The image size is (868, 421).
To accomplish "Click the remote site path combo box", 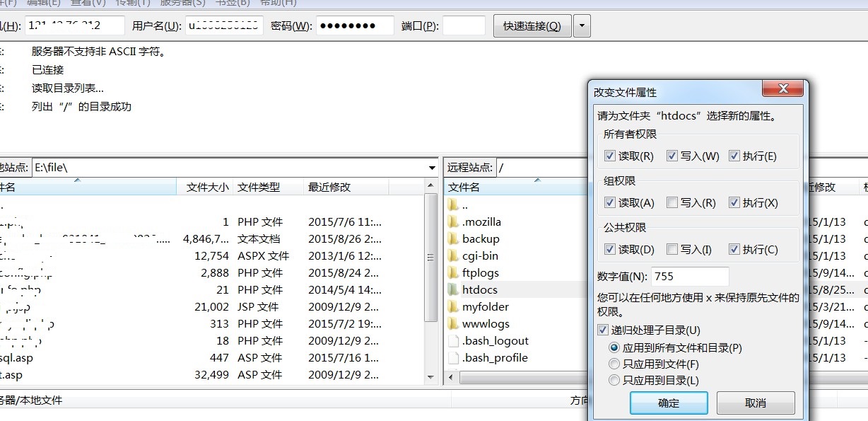I will coord(541,168).
